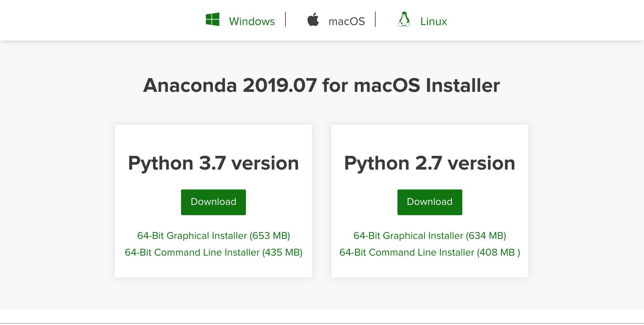The width and height of the screenshot is (644, 325).
Task: Open 64-Bit Graphical Installer (653 MB) link
Action: pos(213,236)
